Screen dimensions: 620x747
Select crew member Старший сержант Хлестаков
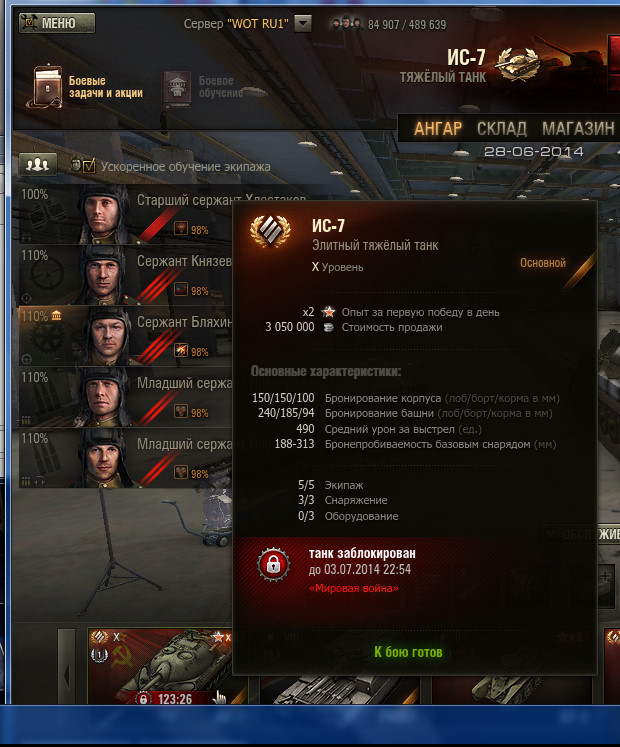[x=125, y=214]
